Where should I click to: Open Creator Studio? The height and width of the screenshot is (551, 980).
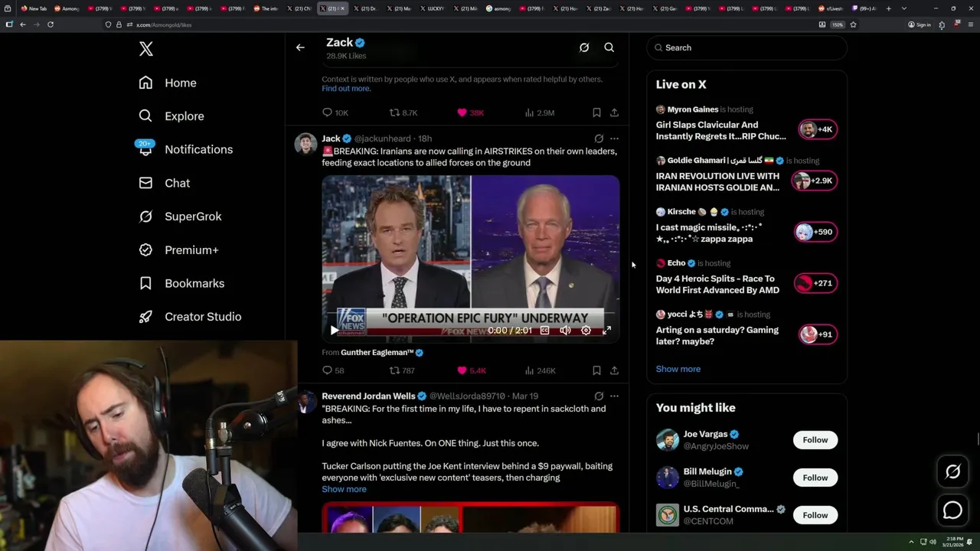coord(190,317)
